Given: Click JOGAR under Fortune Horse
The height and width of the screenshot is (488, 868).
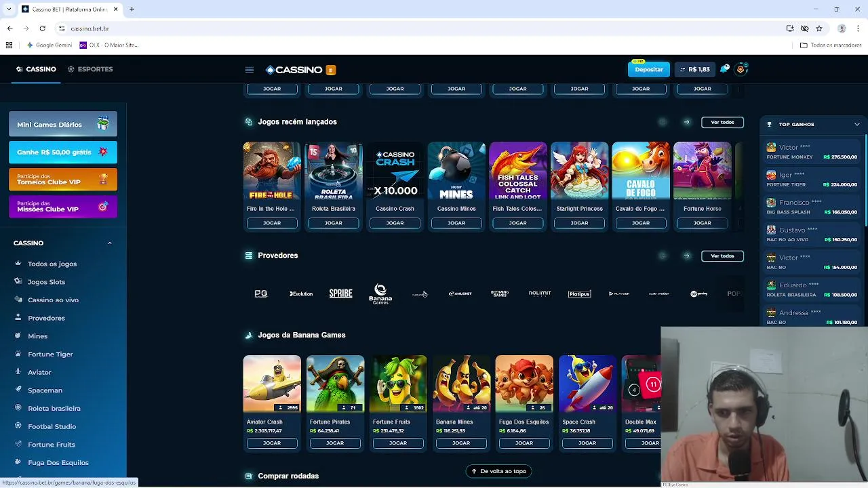Looking at the screenshot, I should (x=703, y=223).
